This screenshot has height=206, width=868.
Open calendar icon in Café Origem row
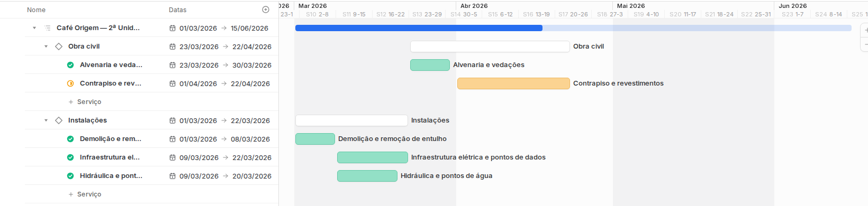pos(173,28)
